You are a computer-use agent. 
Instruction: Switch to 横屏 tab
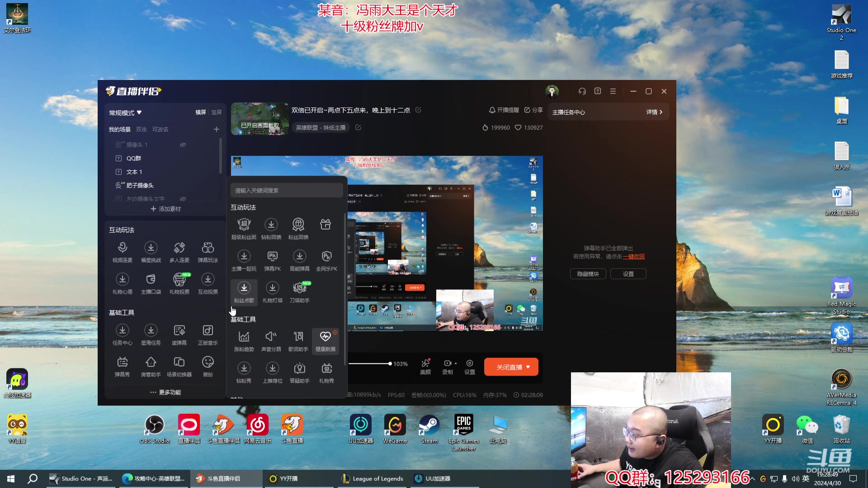[200, 112]
